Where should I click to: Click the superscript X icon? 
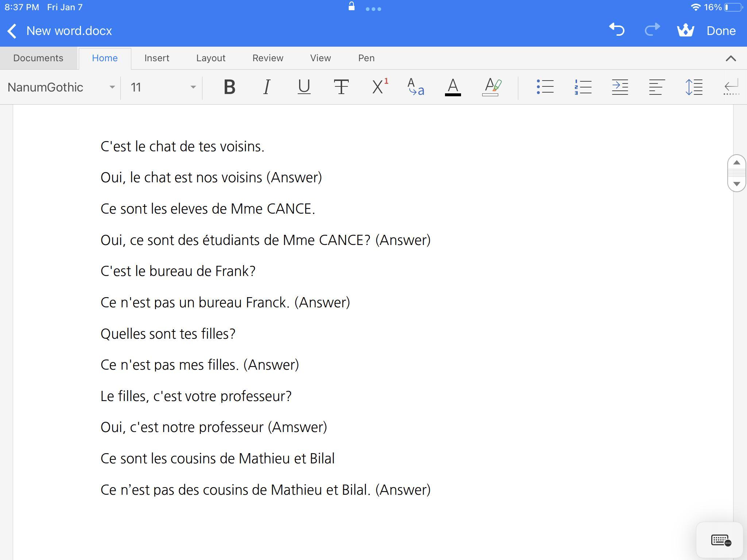click(x=379, y=87)
